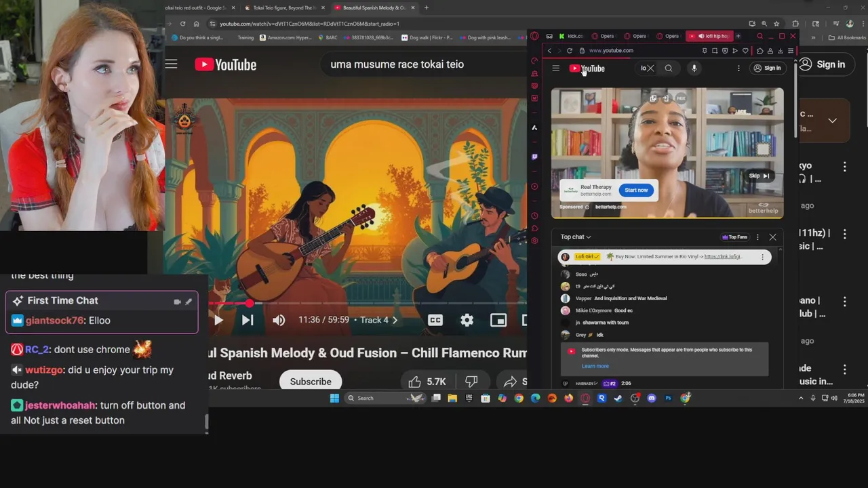Image resolution: width=868 pixels, height=488 pixels.
Task: Open Photoshop from the taskbar
Action: pos(668,398)
